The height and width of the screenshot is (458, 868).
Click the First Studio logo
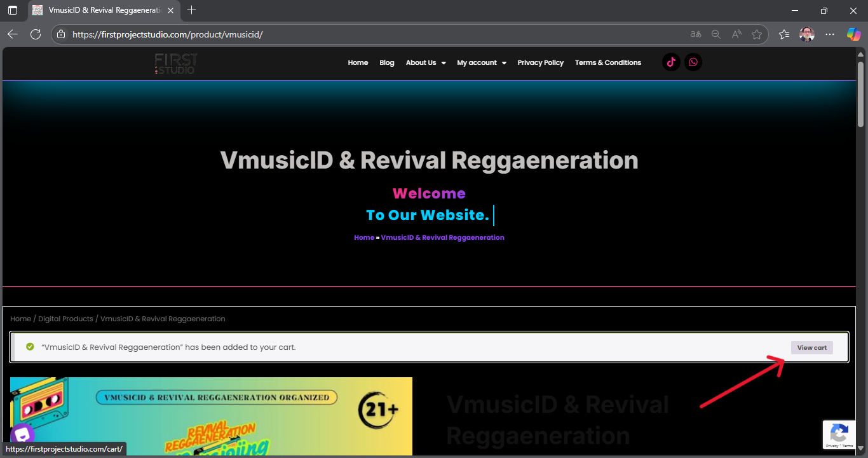pyautogui.click(x=176, y=64)
